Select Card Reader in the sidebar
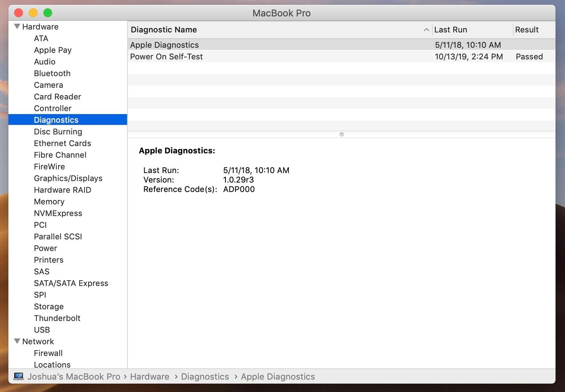The image size is (565, 392). click(58, 97)
